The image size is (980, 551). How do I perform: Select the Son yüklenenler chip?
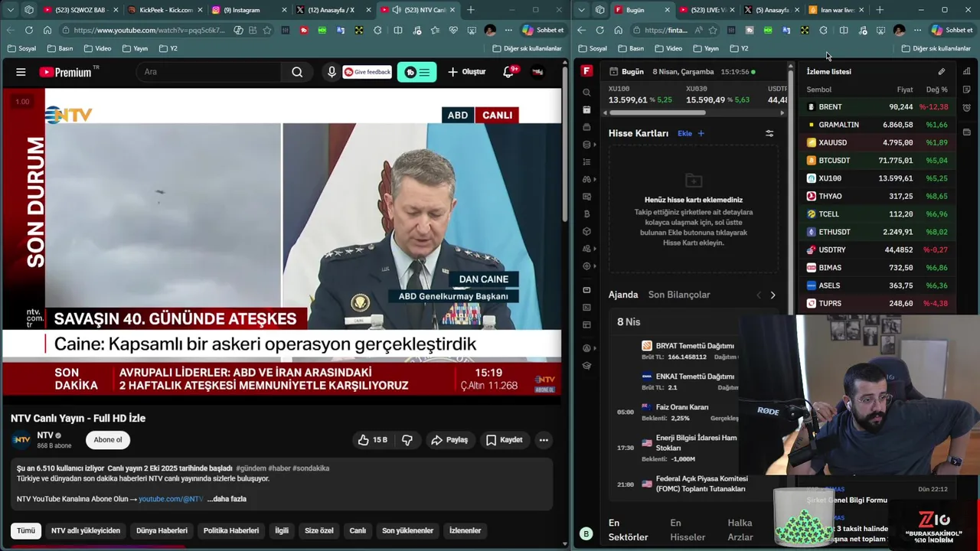[x=407, y=530]
